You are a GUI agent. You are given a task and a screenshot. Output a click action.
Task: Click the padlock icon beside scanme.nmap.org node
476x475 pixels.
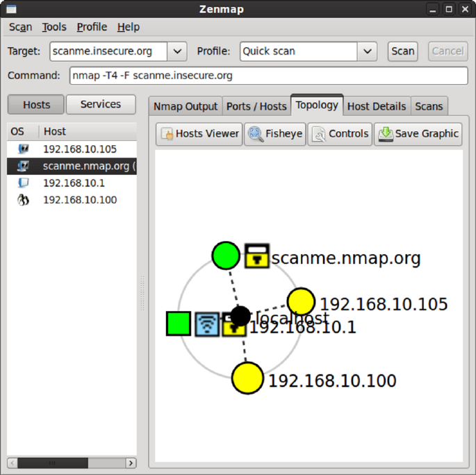[257, 256]
